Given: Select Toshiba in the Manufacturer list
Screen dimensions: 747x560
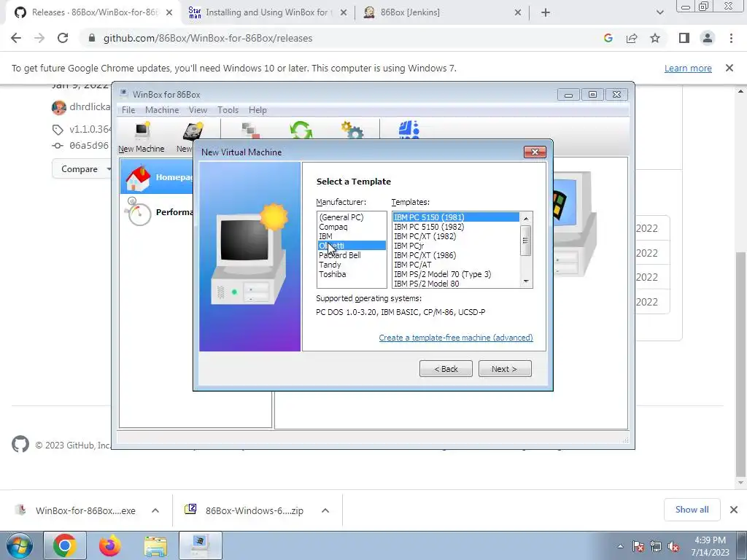Looking at the screenshot, I should [x=352, y=274].
